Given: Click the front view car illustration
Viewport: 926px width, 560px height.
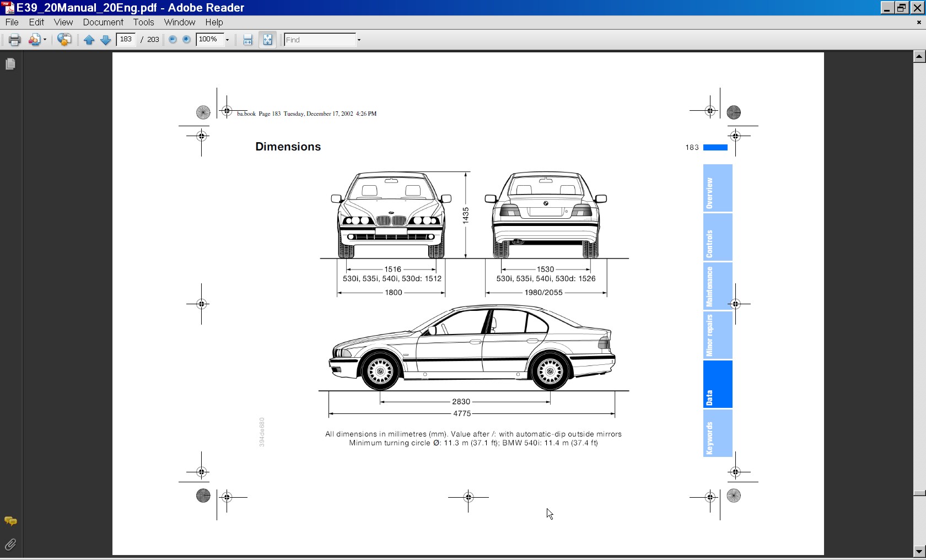Looking at the screenshot, I should tap(391, 214).
